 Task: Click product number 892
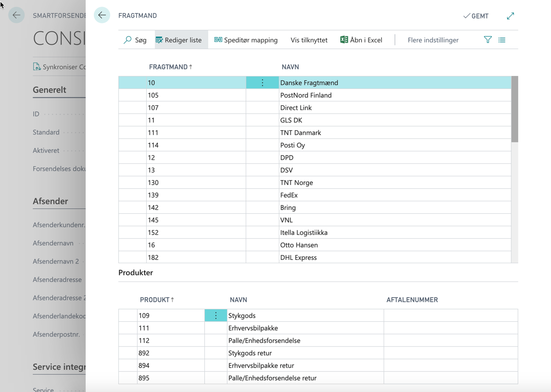coord(171,353)
